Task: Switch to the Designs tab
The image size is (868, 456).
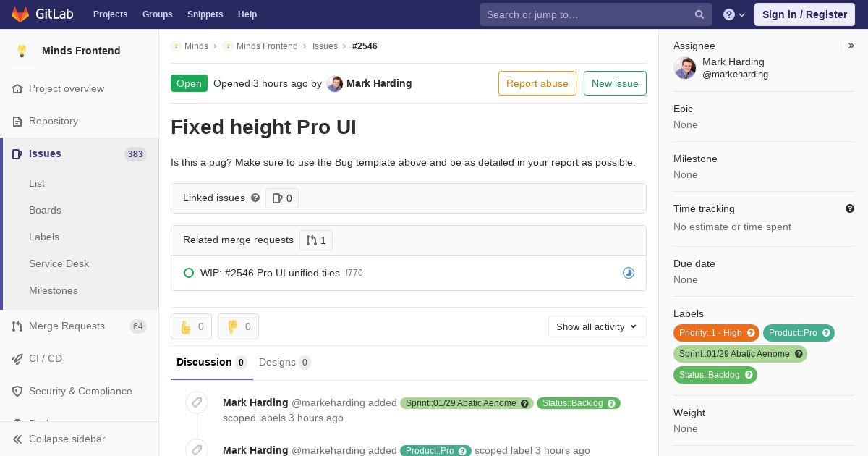Action: (285, 362)
